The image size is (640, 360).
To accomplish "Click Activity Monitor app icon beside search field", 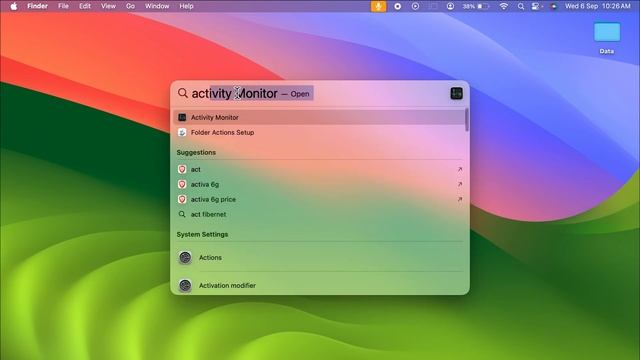I will click(x=456, y=93).
